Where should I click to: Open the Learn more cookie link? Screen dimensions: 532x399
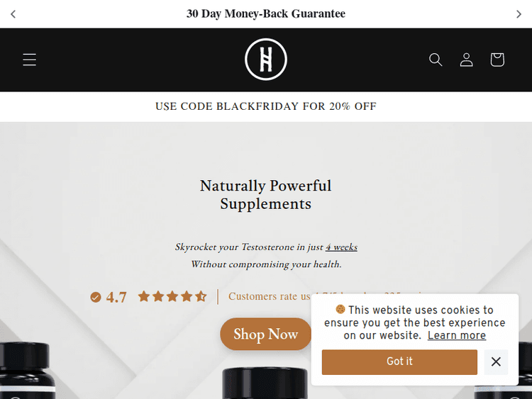[456, 335]
